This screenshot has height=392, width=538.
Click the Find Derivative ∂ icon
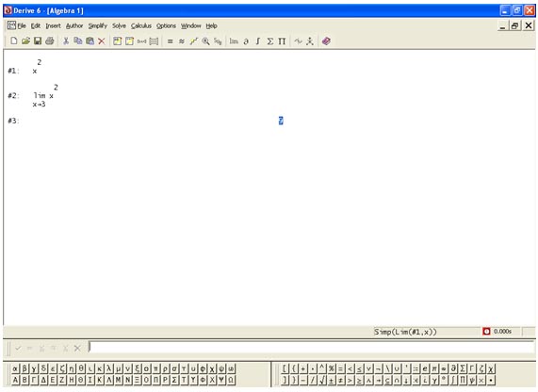point(246,41)
